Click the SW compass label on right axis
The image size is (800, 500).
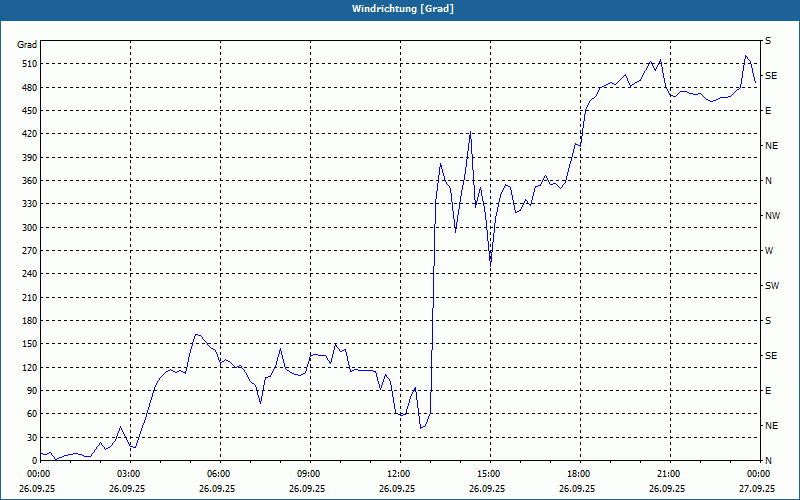point(772,286)
